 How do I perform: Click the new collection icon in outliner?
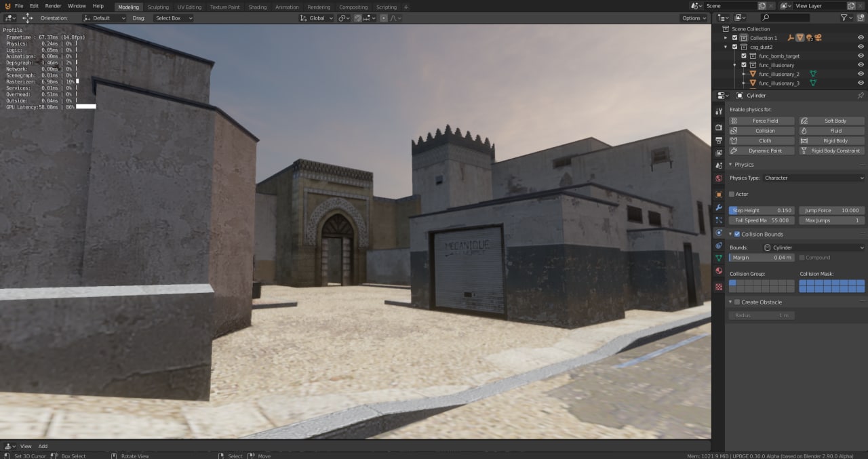tap(861, 18)
